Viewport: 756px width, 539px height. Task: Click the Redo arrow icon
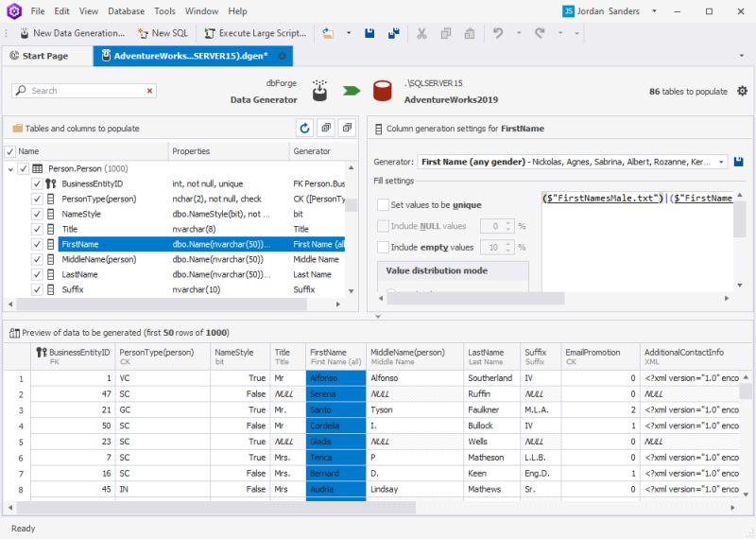coord(540,33)
